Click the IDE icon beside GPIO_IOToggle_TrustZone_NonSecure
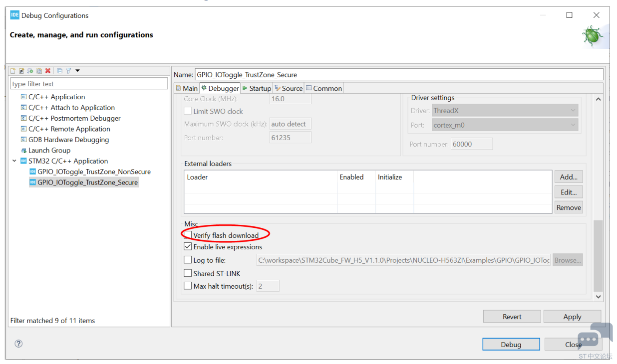The width and height of the screenshot is (617, 364). [33, 172]
